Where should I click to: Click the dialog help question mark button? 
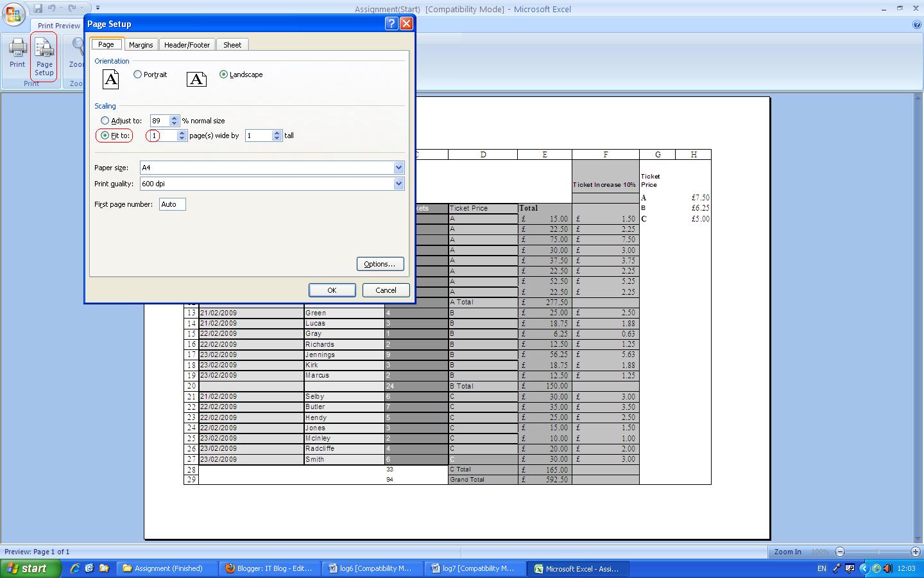tap(391, 24)
